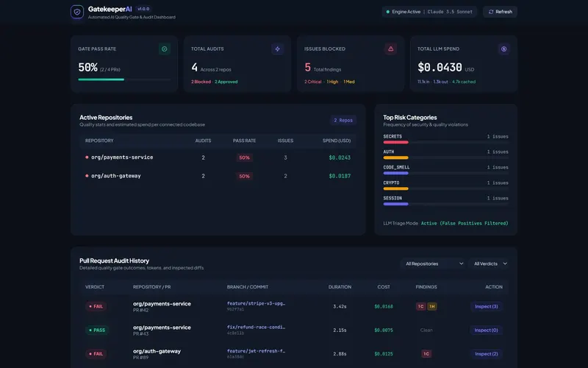
Task: Click the v1.0.0 version badge
Action: click(143, 9)
